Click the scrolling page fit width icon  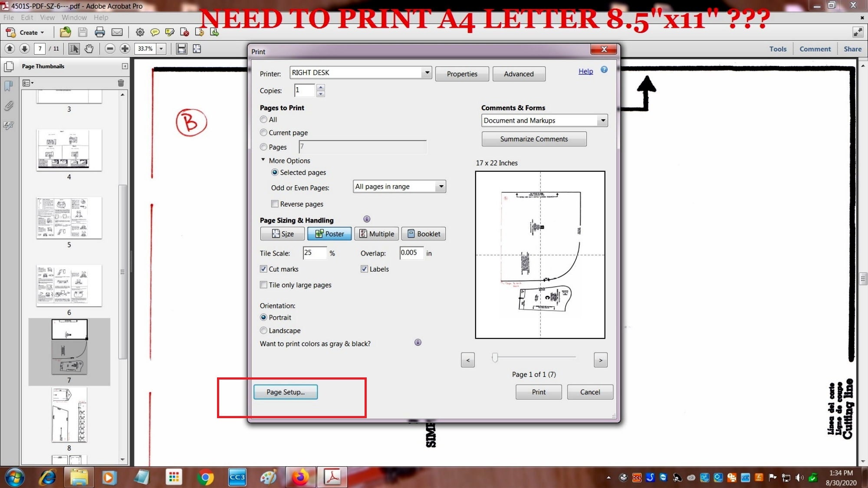tap(182, 49)
